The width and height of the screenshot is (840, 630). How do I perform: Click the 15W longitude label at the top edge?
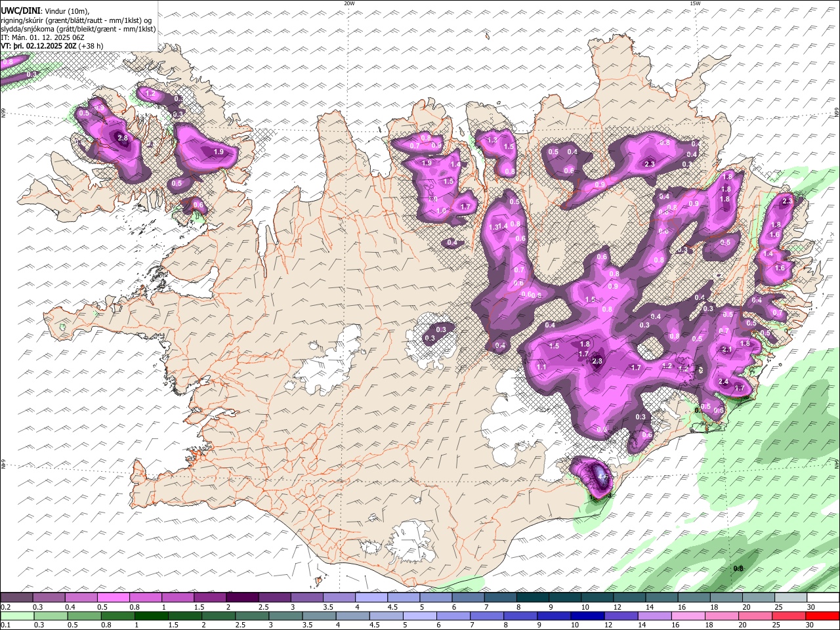(695, 3)
